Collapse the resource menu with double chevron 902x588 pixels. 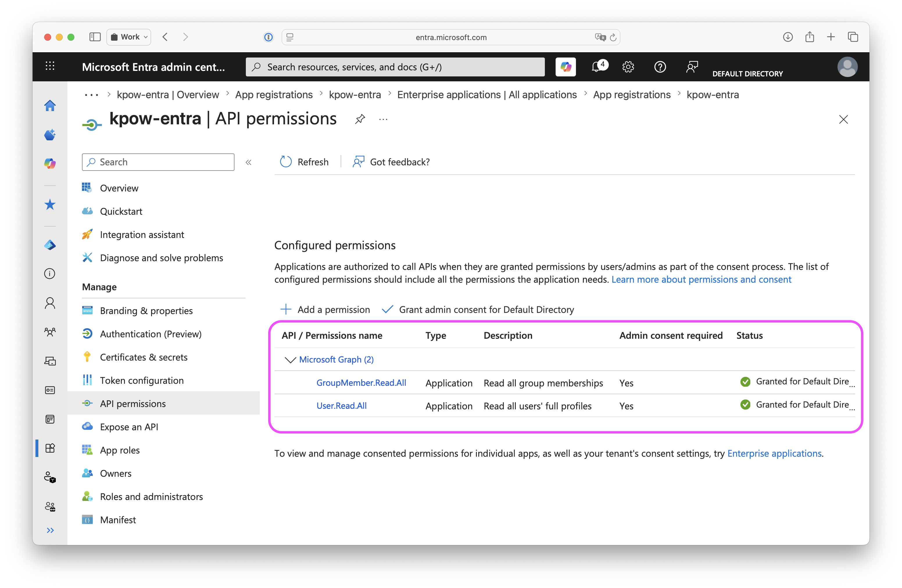point(249,162)
